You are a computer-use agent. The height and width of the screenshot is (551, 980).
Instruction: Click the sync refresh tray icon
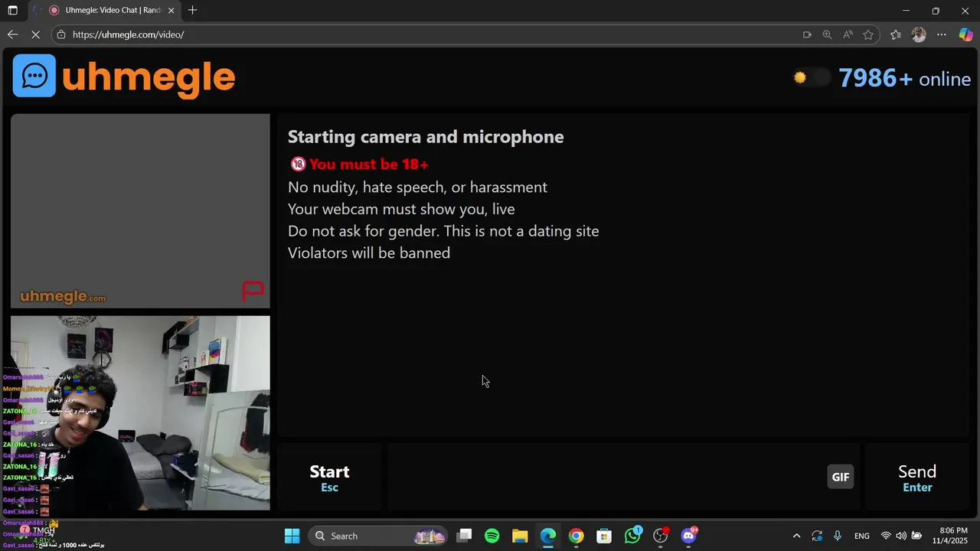point(817,536)
